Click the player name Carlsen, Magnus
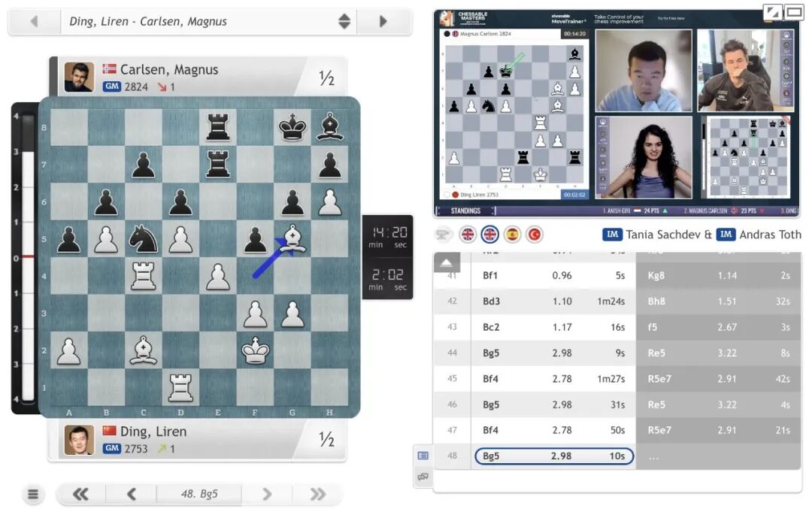Viewport: 812px width, 512px height. click(169, 69)
